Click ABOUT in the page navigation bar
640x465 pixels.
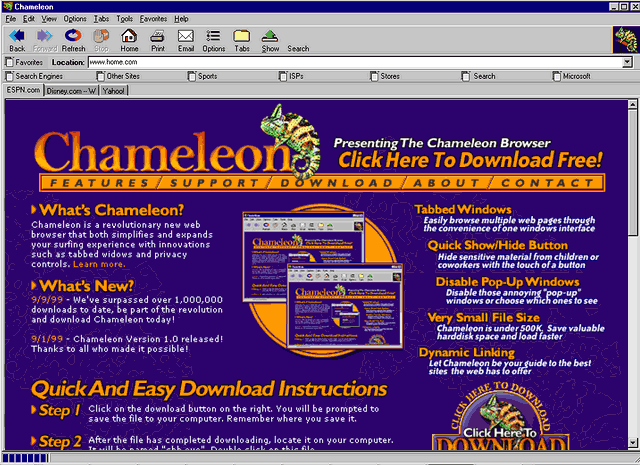tap(447, 183)
